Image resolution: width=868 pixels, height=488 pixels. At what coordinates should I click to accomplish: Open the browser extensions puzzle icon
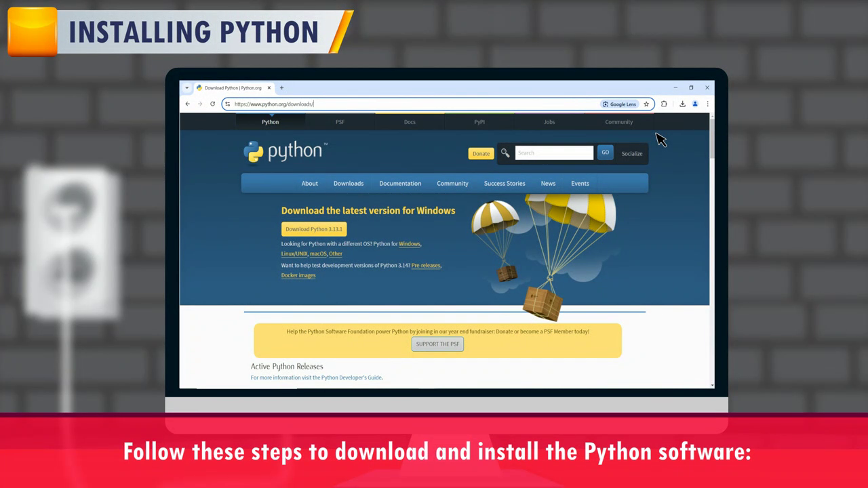tap(664, 104)
